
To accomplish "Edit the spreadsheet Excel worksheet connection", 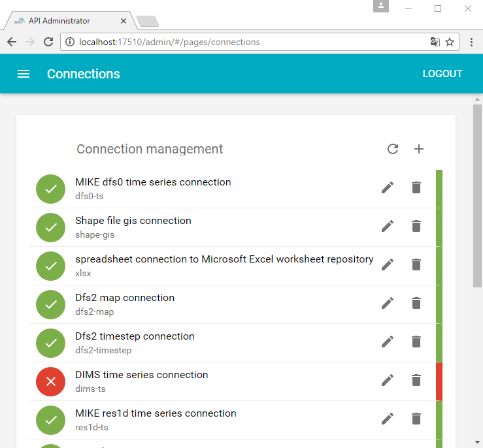I will click(x=388, y=264).
